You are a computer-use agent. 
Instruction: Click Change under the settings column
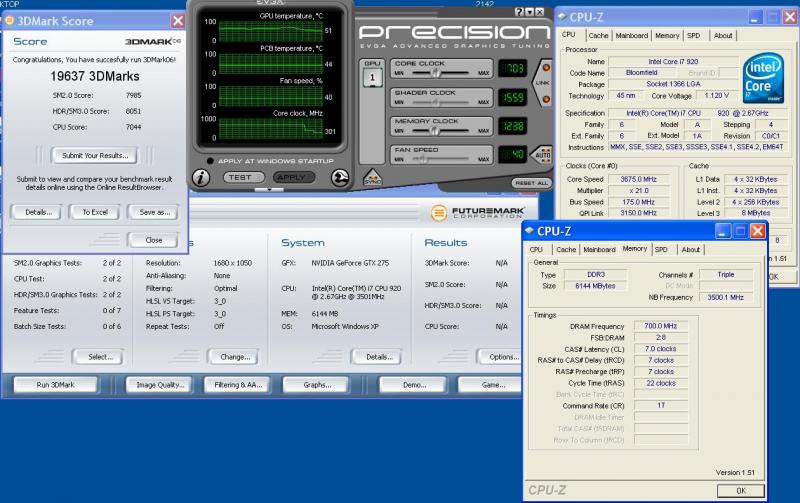[234, 357]
